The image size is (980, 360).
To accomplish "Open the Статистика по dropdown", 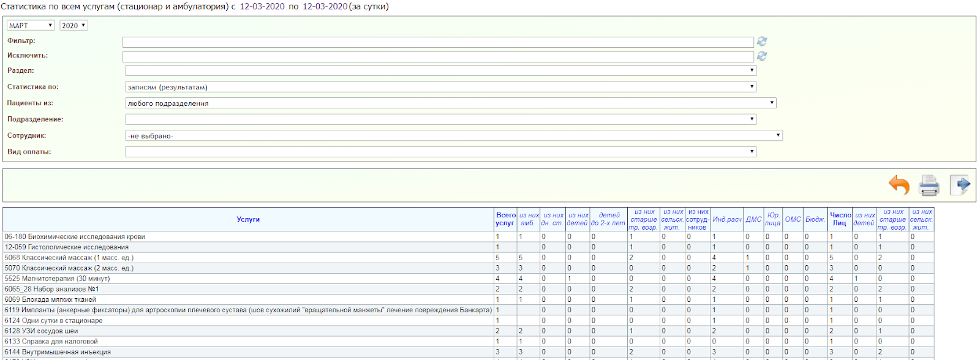I will [440, 87].
